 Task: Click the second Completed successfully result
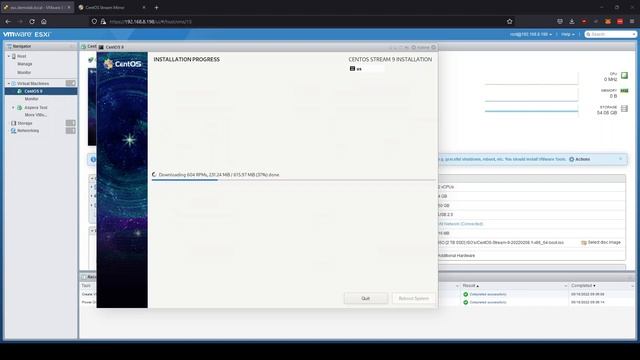[488, 302]
